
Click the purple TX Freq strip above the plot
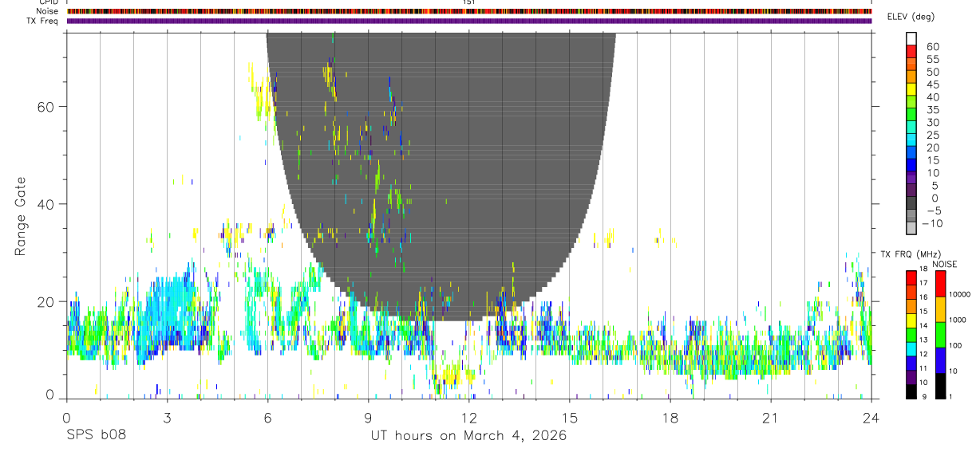(x=469, y=21)
